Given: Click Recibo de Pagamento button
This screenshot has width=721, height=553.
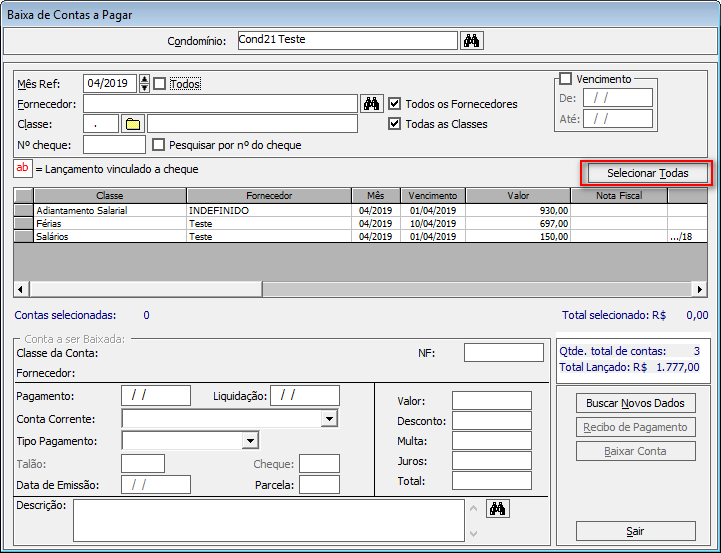Looking at the screenshot, I should [x=635, y=427].
